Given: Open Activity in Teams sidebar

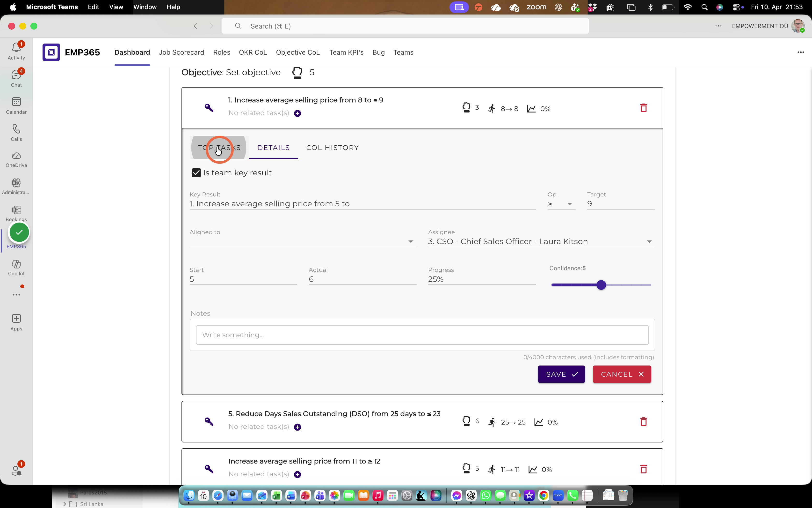Looking at the screenshot, I should pos(16,51).
